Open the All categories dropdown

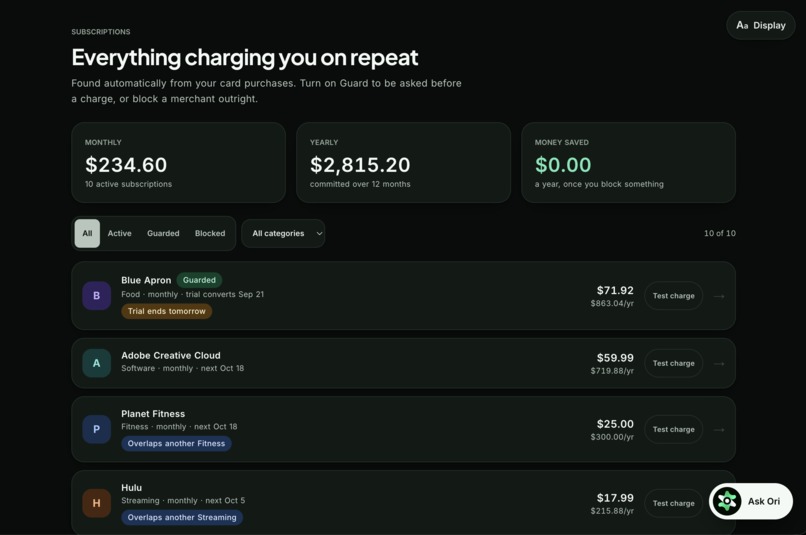coord(283,233)
